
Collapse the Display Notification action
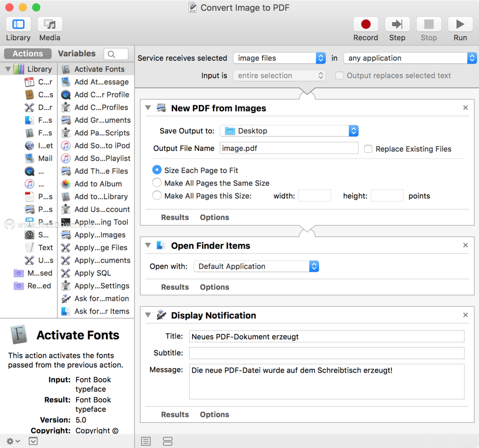(148, 315)
